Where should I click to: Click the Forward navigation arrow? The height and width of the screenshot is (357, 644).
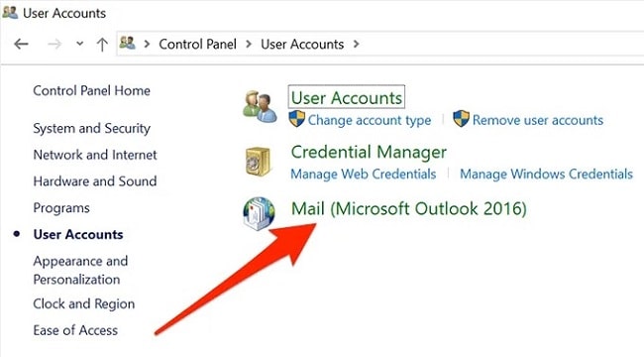pyautogui.click(x=54, y=44)
